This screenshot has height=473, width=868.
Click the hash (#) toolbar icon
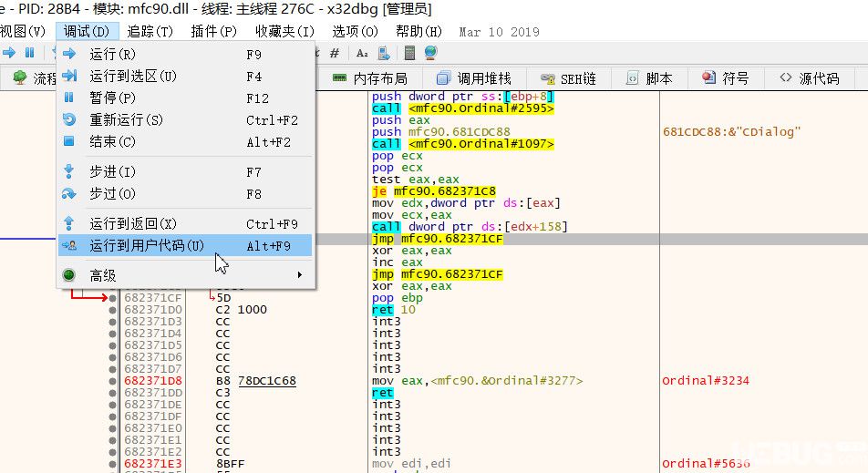(x=335, y=53)
